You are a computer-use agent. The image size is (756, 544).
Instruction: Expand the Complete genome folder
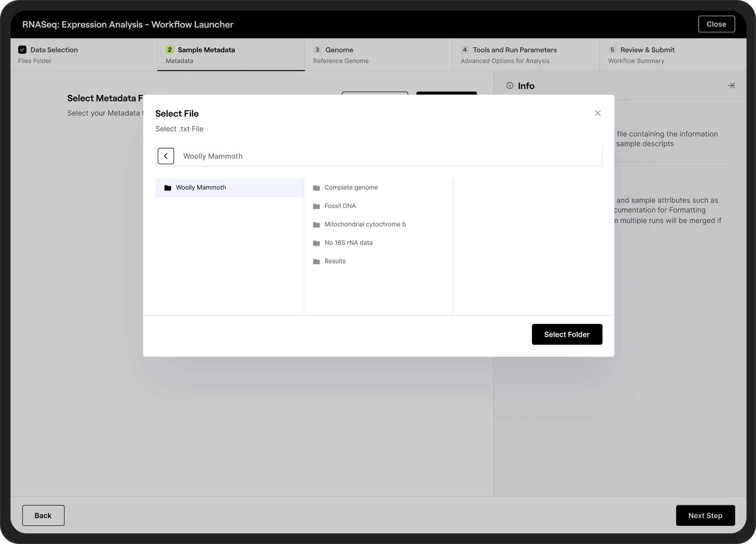click(x=351, y=188)
